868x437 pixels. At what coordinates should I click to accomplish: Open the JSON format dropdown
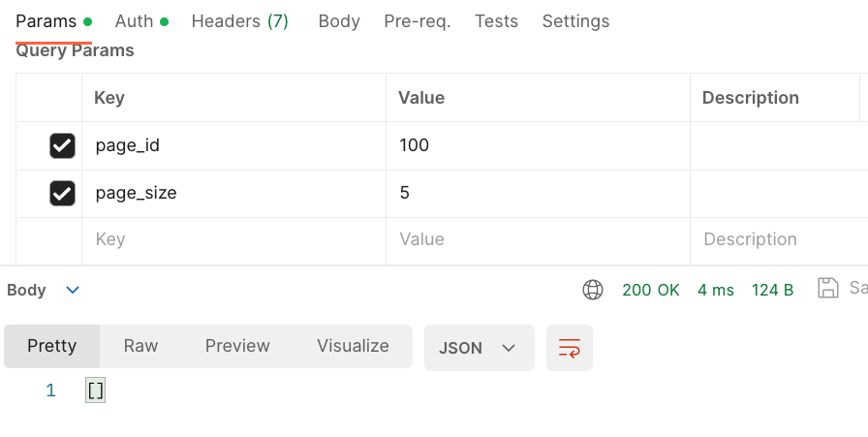pos(479,348)
